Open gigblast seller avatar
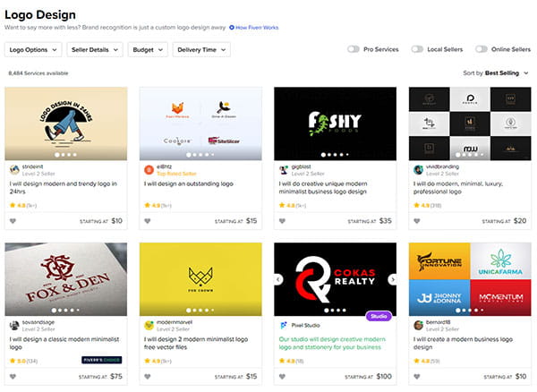The width and height of the screenshot is (537, 392). click(284, 169)
